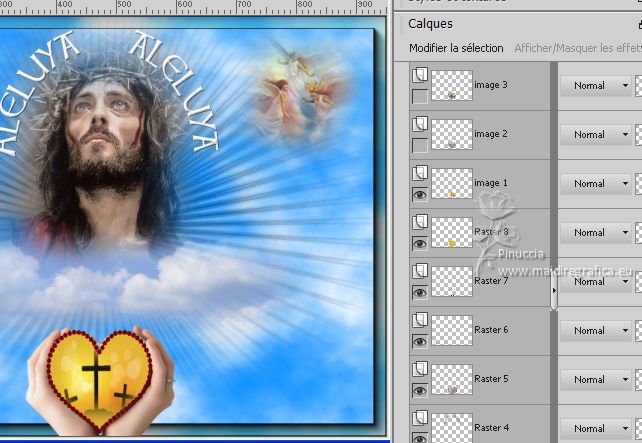
Task: Click the layer type icon of Raster 8
Action: (x=420, y=222)
